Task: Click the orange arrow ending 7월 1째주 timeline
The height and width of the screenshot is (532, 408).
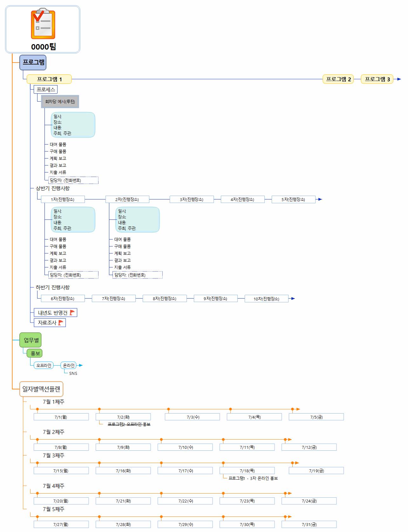Action: click(298, 409)
